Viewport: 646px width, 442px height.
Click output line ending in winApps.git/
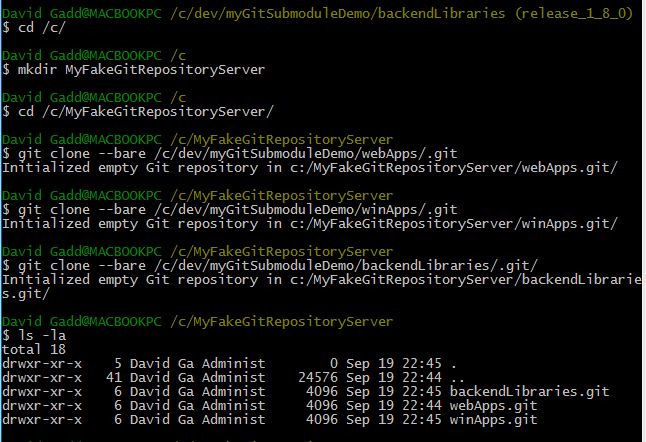(310, 224)
